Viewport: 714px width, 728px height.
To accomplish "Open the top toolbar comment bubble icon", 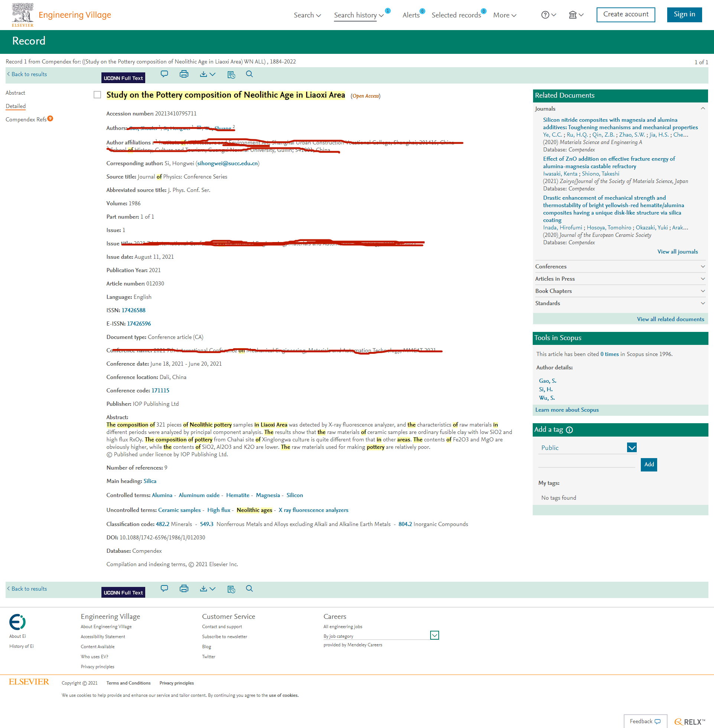I will click(x=164, y=74).
